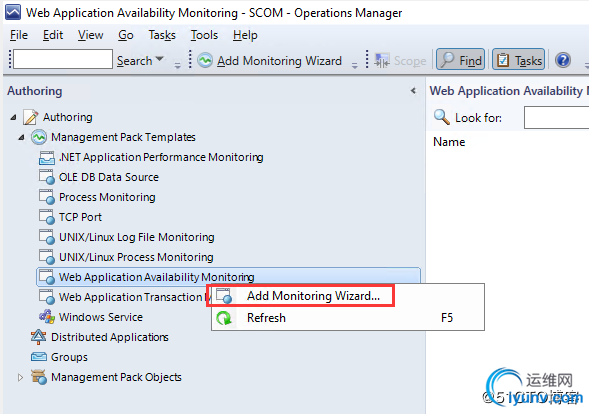Click context menu Add Monitoring Wizard icon
This screenshot has width=589, height=414.
click(224, 296)
